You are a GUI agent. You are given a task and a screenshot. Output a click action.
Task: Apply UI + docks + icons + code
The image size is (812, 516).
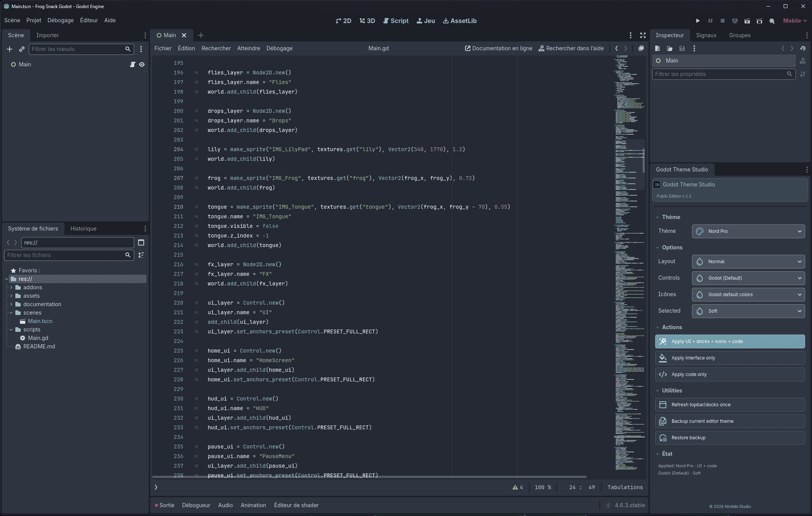730,341
